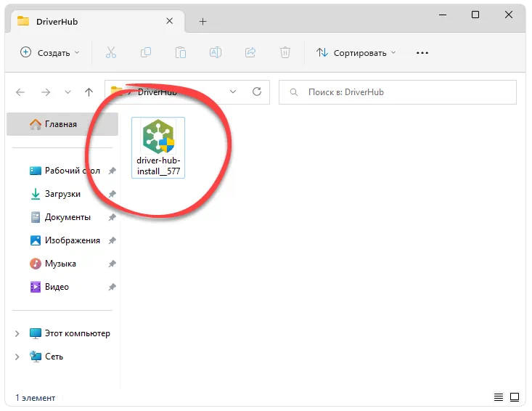The width and height of the screenshot is (532, 411).
Task: Click the Copy icon in toolbar
Action: (x=146, y=52)
